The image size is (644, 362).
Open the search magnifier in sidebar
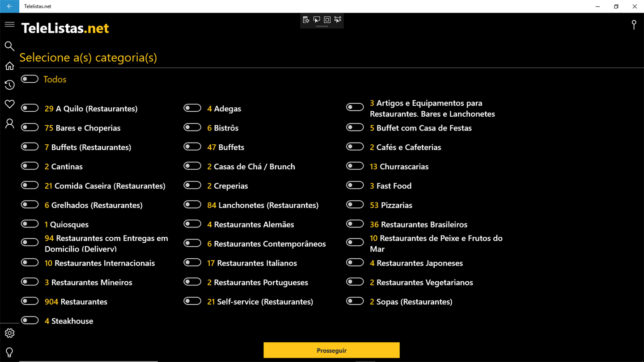[9, 46]
